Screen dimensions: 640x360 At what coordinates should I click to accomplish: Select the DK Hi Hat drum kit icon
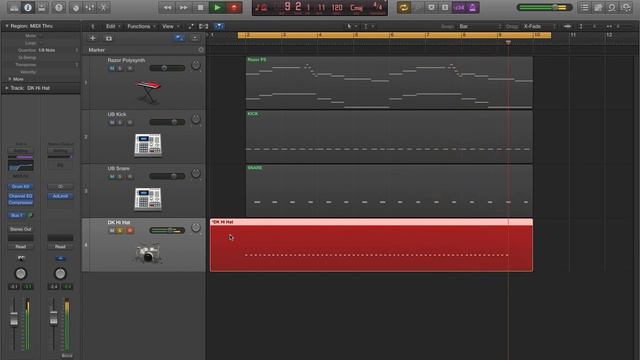click(147, 253)
